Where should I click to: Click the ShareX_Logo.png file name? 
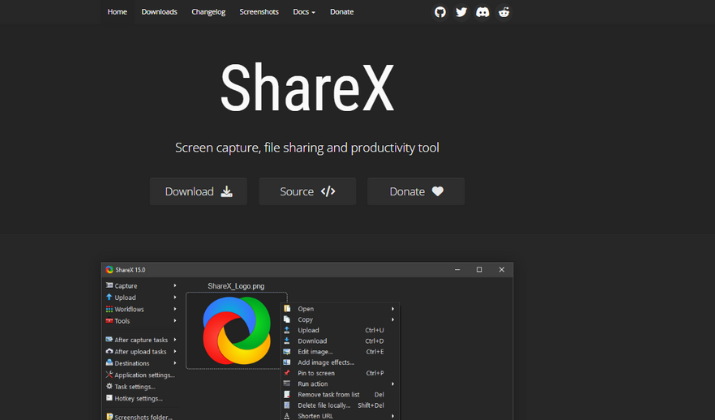tap(236, 286)
